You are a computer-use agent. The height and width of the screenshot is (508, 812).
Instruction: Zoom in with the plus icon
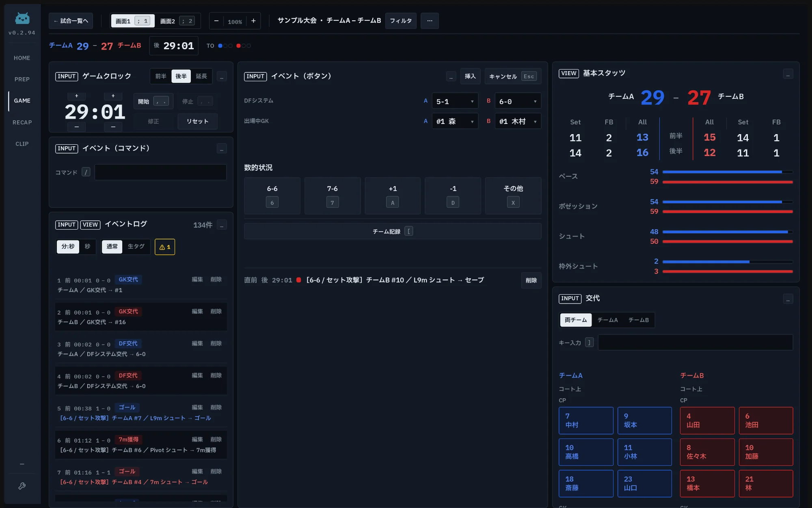[x=253, y=21]
